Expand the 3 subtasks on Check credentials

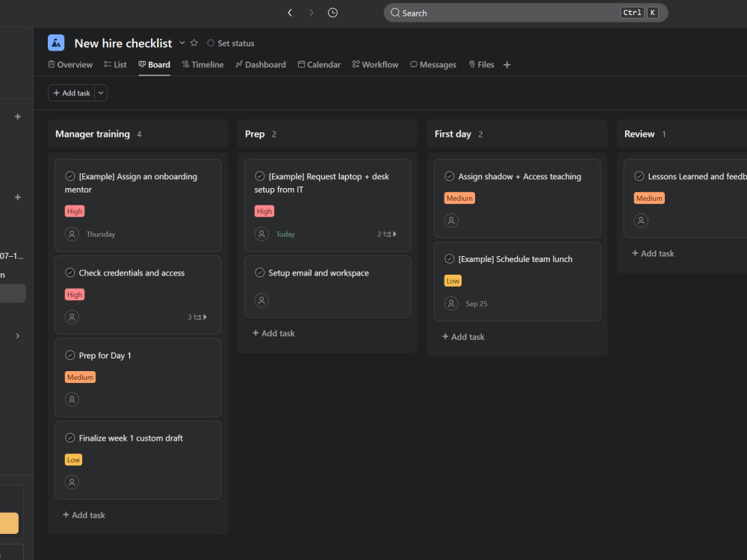(197, 317)
